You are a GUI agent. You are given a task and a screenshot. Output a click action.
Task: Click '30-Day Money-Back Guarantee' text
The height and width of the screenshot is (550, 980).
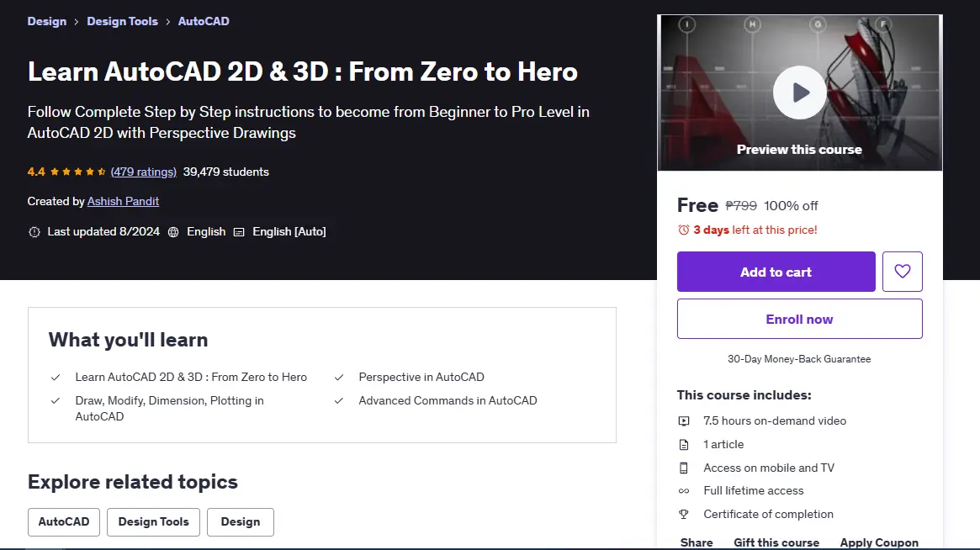[799, 359]
